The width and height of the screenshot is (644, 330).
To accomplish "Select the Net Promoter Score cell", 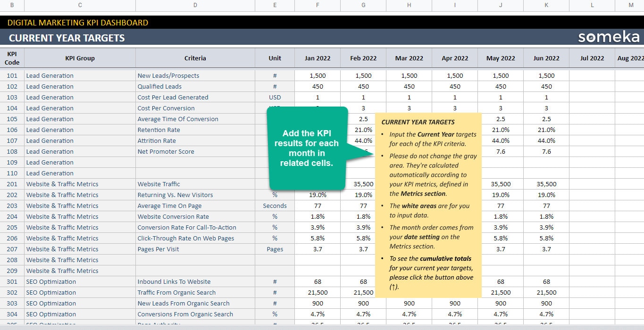I will tap(195, 151).
